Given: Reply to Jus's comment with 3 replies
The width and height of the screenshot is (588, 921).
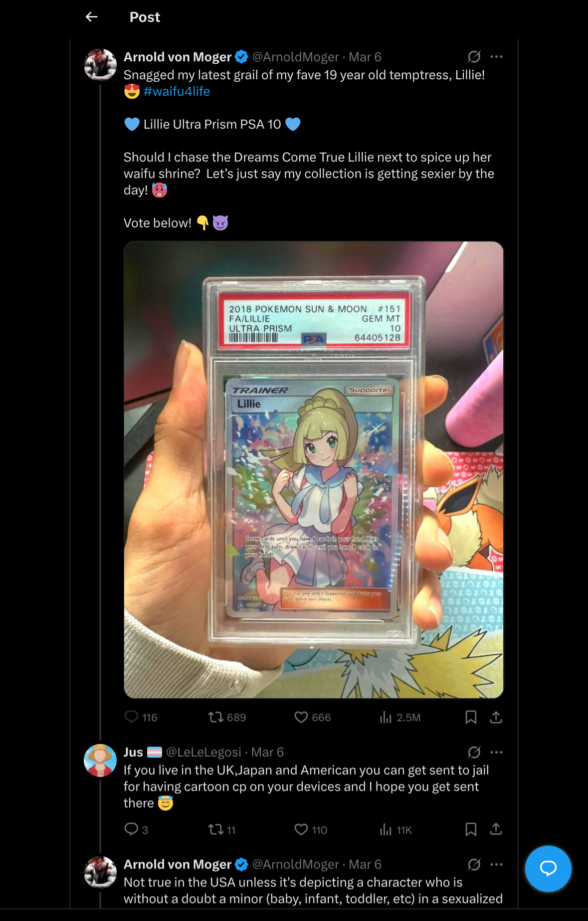Looking at the screenshot, I should pyautogui.click(x=136, y=830).
